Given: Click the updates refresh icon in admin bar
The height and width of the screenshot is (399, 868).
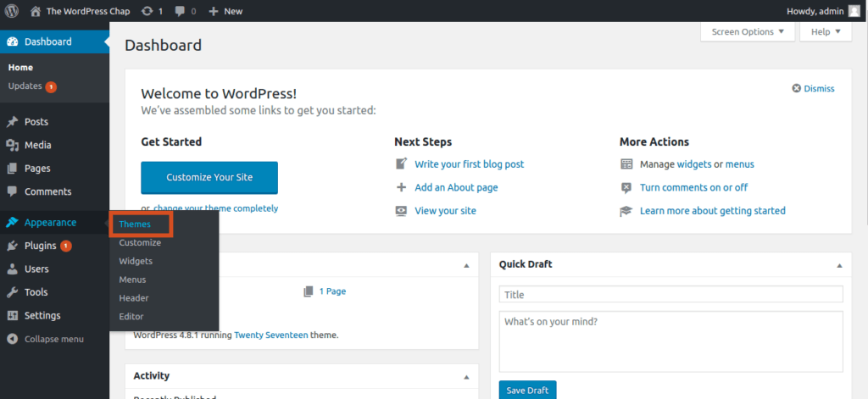Looking at the screenshot, I should (x=147, y=11).
